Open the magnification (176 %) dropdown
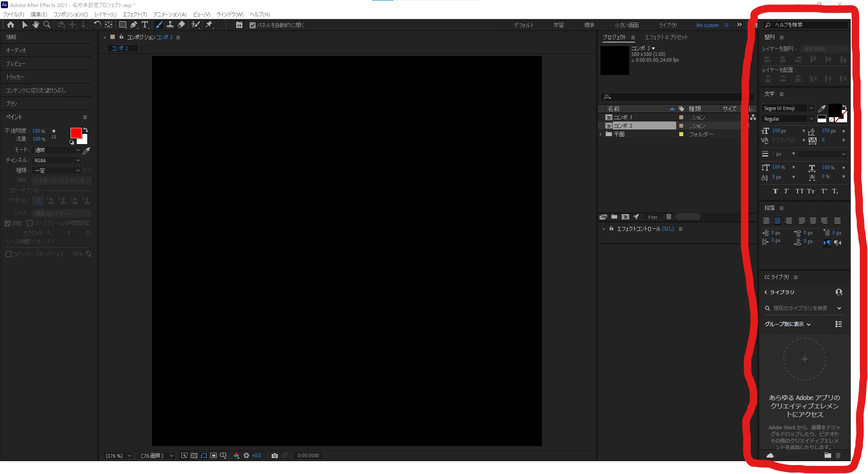This screenshot has width=868, height=474. click(x=118, y=455)
